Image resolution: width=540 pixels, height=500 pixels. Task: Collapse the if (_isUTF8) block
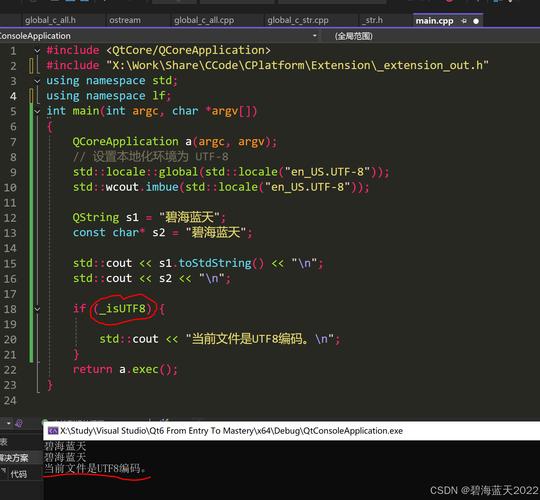pos(37,309)
